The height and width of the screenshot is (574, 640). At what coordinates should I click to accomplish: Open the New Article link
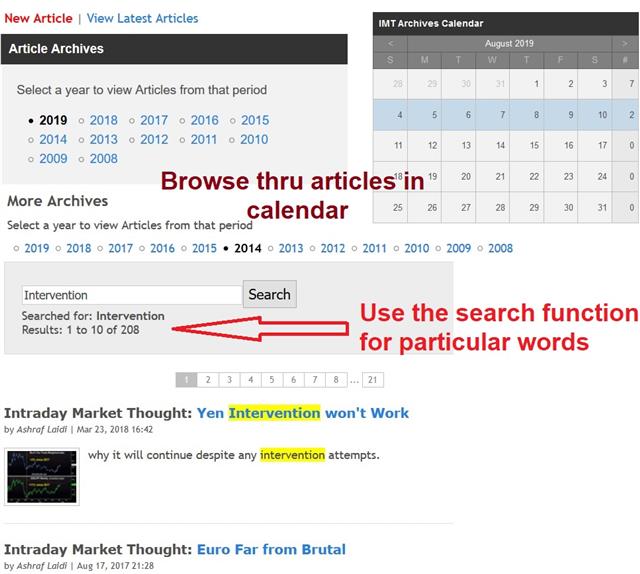pyautogui.click(x=38, y=18)
